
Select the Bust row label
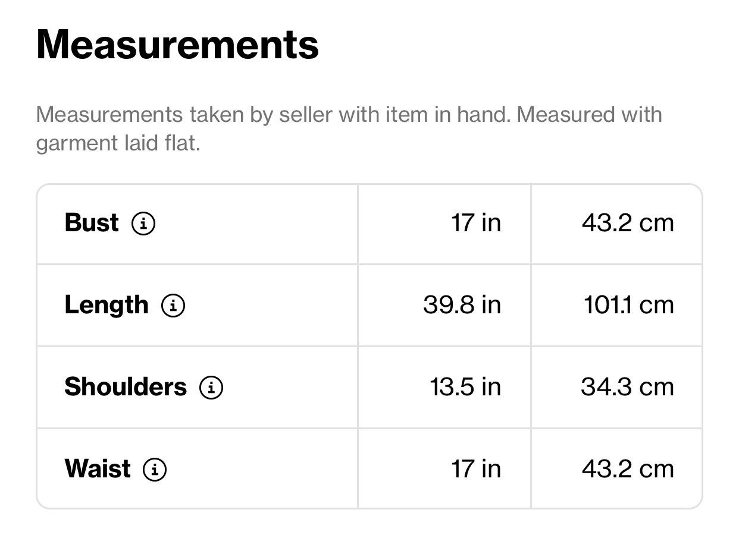pyautogui.click(x=92, y=223)
